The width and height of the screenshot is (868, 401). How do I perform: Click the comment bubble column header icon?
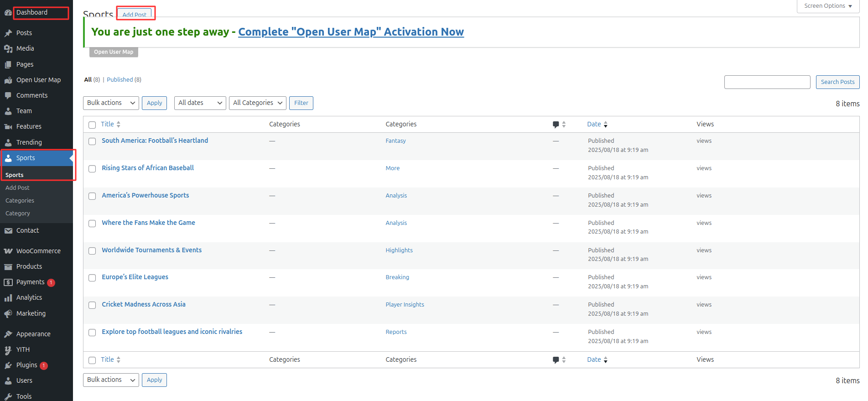[x=556, y=125]
